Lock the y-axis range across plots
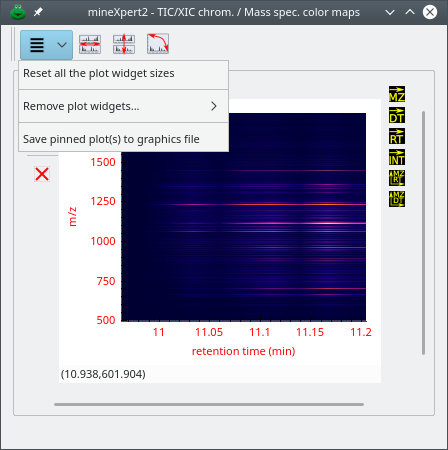This screenshot has height=450, width=448. click(124, 44)
